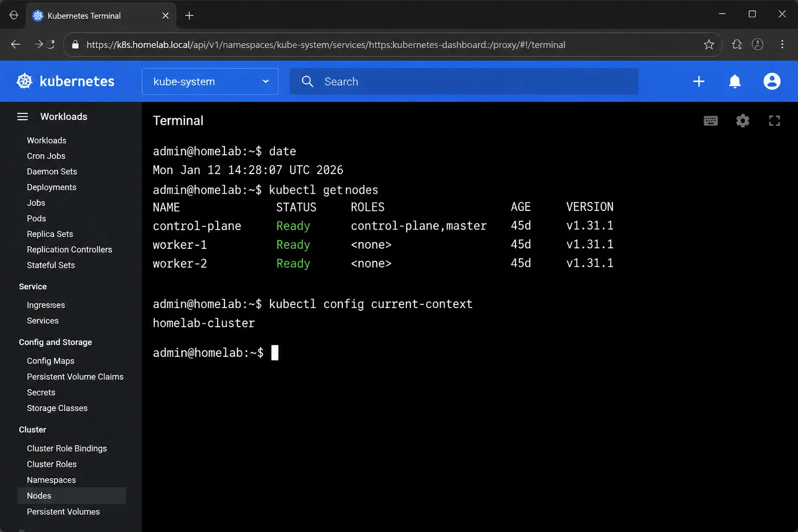798x532 pixels.
Task: Click the browser forward arrow
Action: click(x=38, y=45)
